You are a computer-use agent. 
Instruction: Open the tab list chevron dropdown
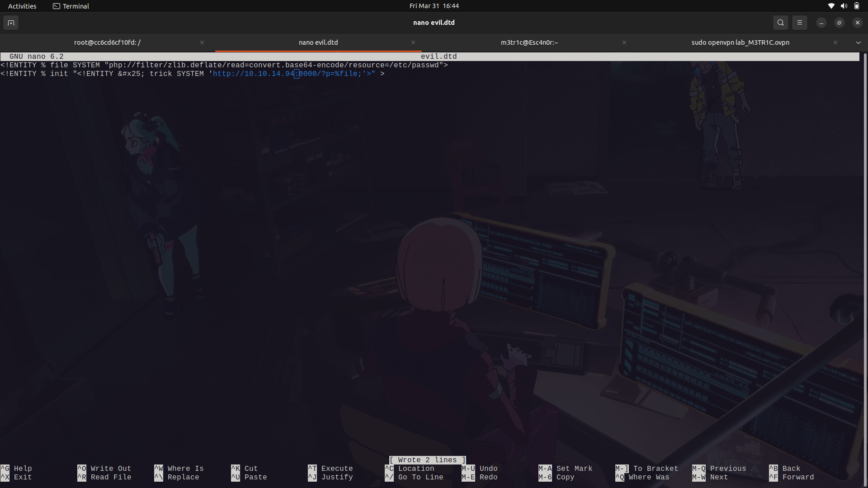click(x=859, y=42)
